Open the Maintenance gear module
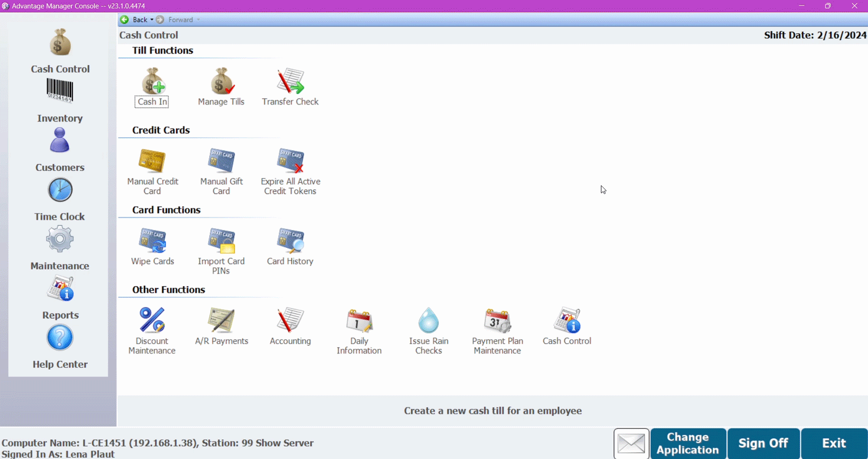The width and height of the screenshot is (868, 459). tap(60, 248)
